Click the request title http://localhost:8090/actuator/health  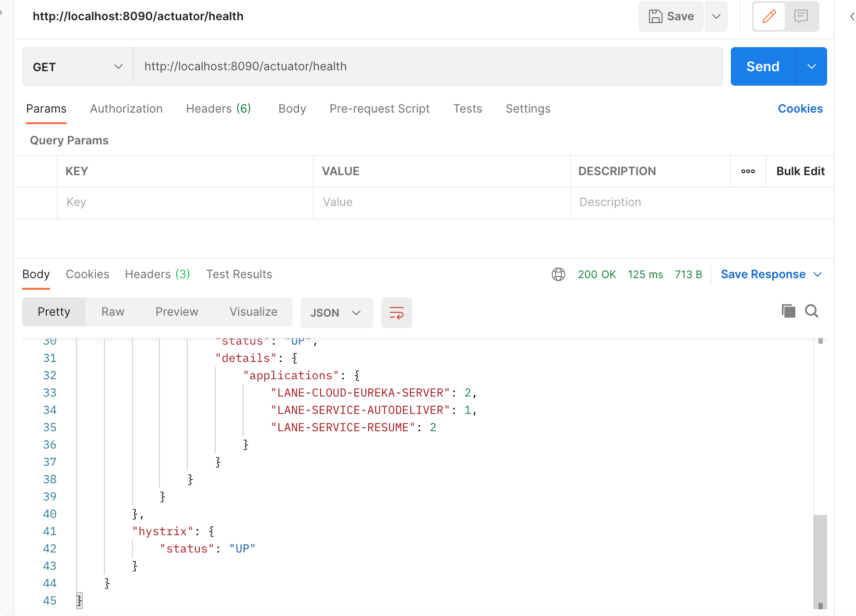(x=138, y=16)
